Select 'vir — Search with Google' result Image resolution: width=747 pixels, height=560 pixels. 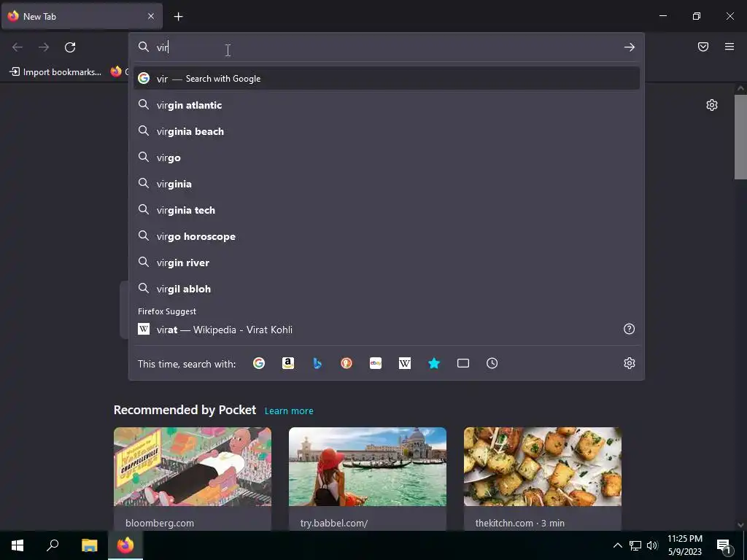click(387, 79)
